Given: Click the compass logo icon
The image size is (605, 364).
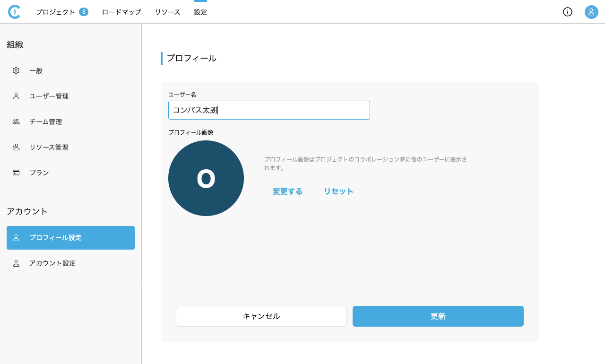Looking at the screenshot, I should (x=15, y=12).
